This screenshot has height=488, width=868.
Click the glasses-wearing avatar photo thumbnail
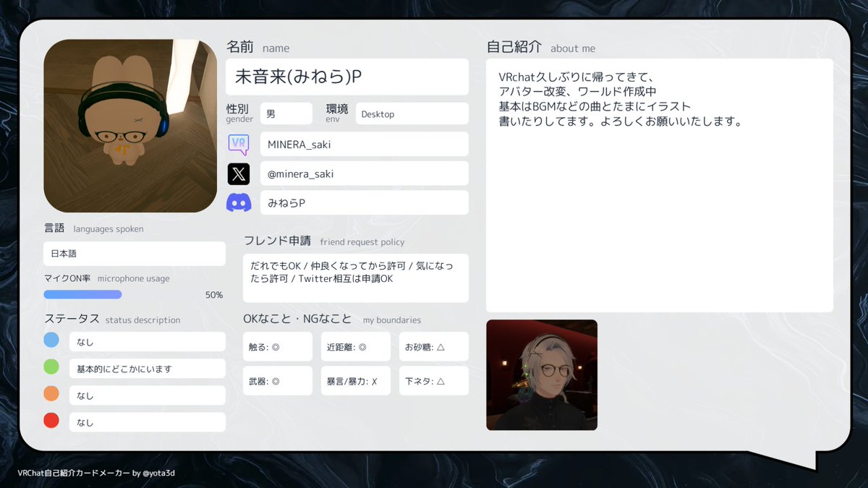(x=542, y=375)
